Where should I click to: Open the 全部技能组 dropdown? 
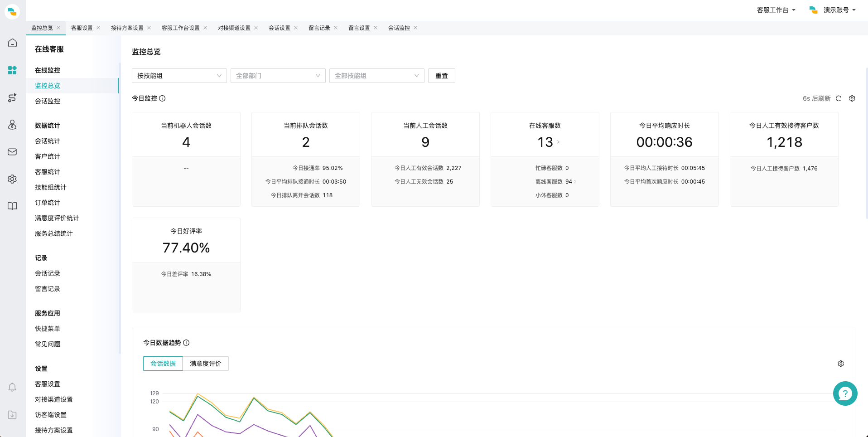click(x=377, y=76)
